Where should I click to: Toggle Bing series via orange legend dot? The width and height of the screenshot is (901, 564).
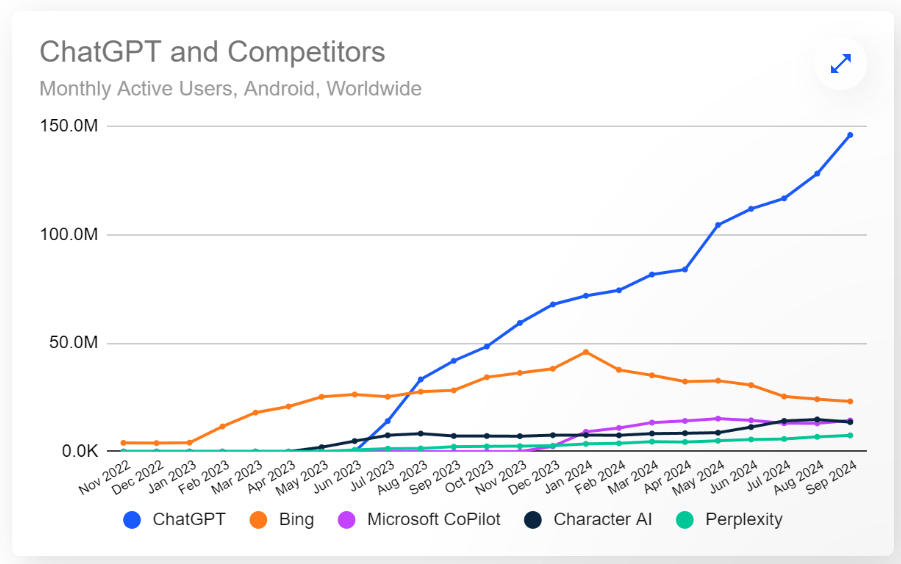(259, 520)
